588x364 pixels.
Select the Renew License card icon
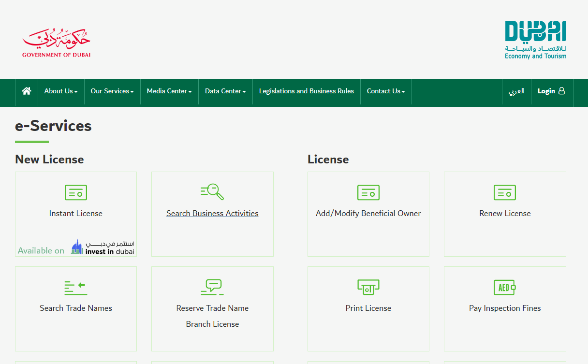(x=504, y=192)
